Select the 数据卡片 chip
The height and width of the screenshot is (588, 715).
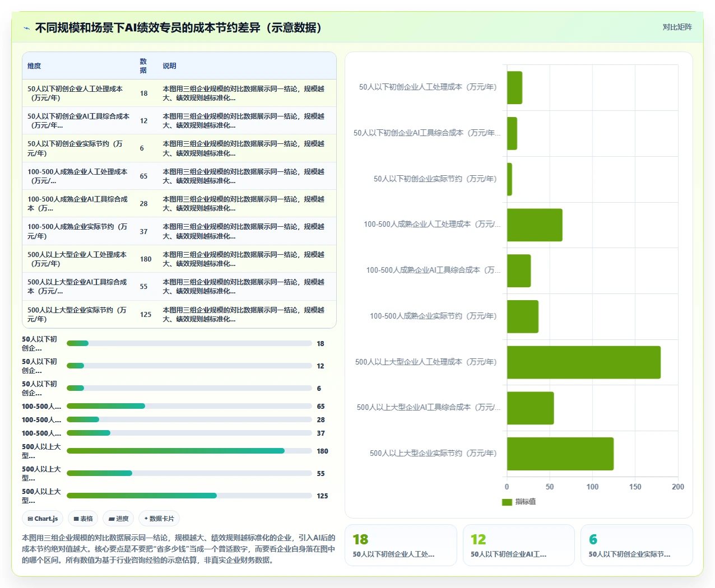coord(159,519)
